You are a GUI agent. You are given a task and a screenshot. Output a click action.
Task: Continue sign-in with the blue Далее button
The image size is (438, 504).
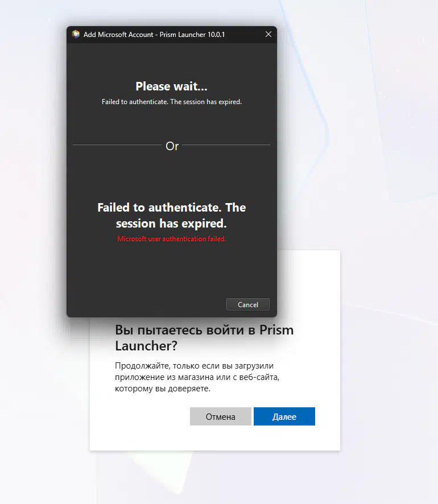[x=284, y=416]
